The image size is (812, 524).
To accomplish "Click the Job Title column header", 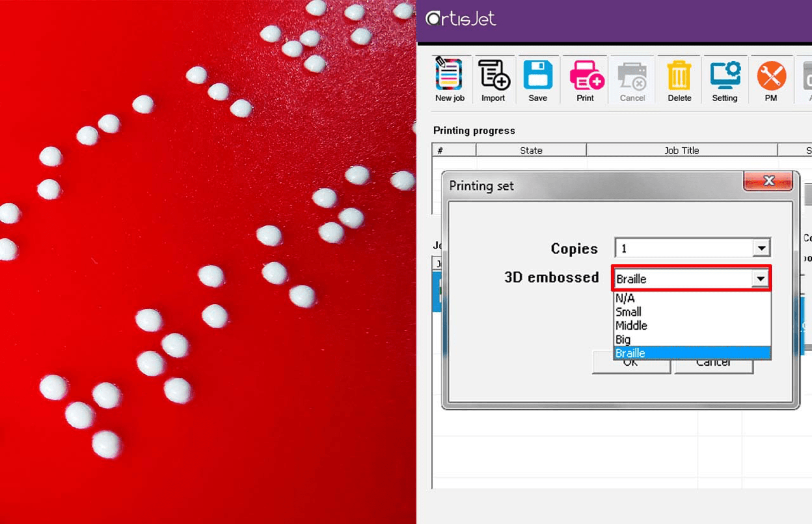I will point(682,150).
